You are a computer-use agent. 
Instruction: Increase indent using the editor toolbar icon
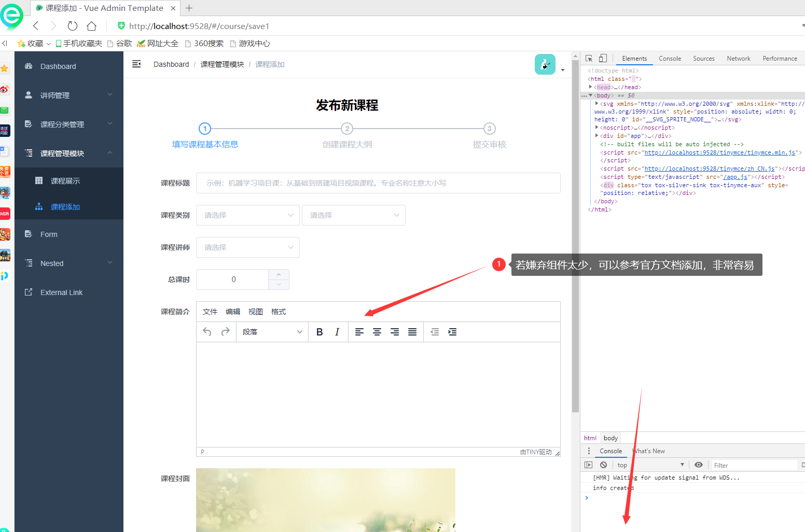pyautogui.click(x=452, y=331)
